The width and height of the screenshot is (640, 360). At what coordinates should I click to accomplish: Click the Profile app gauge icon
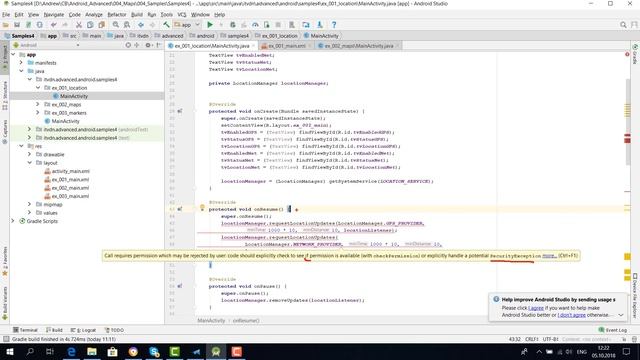click(x=255, y=25)
